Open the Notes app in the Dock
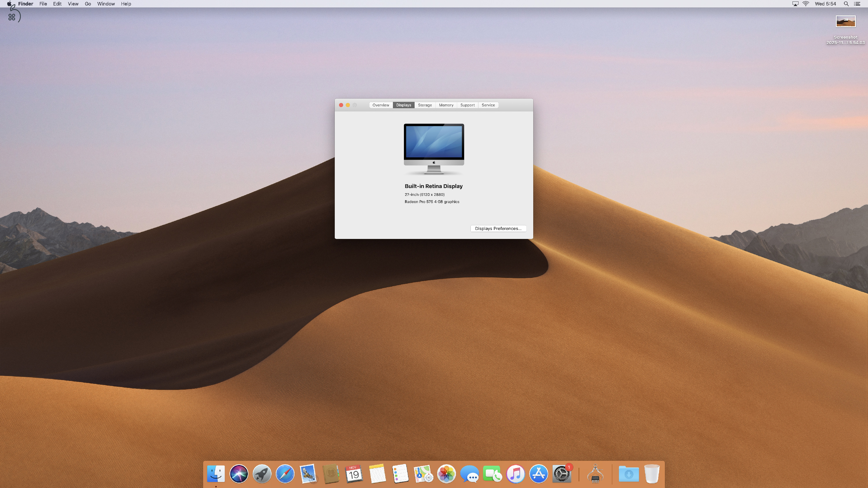This screenshot has height=488, width=868. [377, 474]
